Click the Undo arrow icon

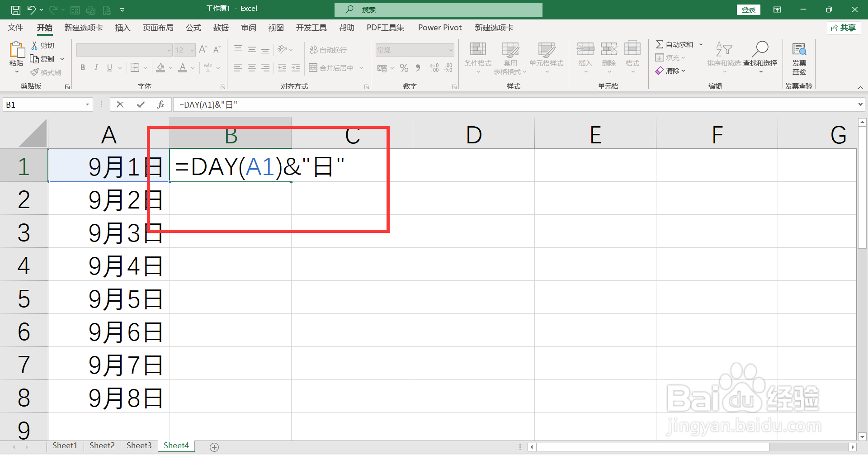(31, 9)
